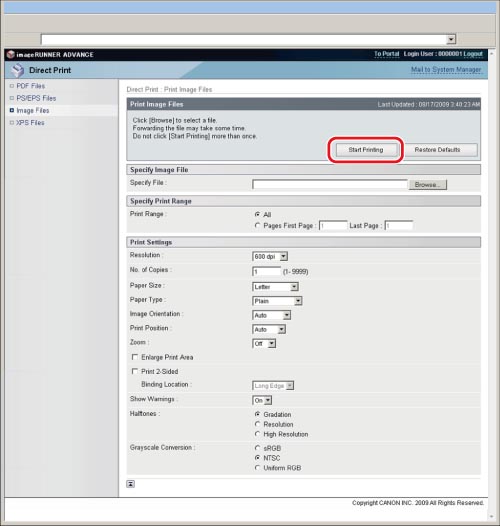This screenshot has width=500, height=526.
Task: Enable the Enlarge Print Area checkbox
Action: (x=135, y=357)
